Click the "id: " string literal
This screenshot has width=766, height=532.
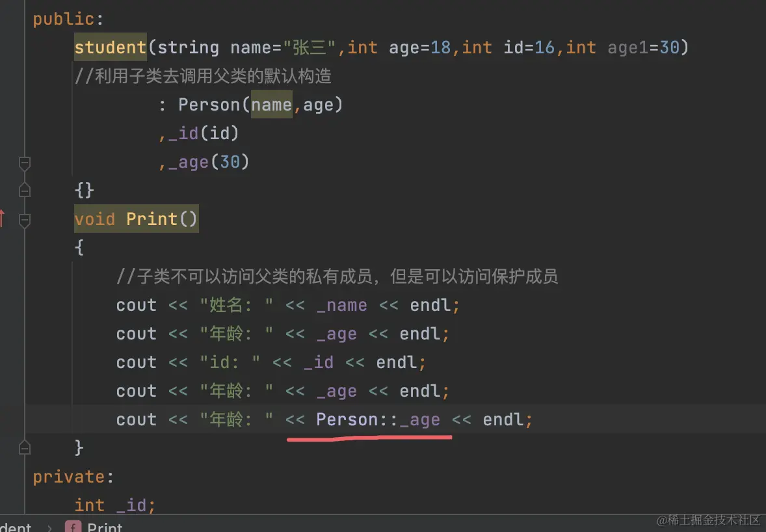230,362
